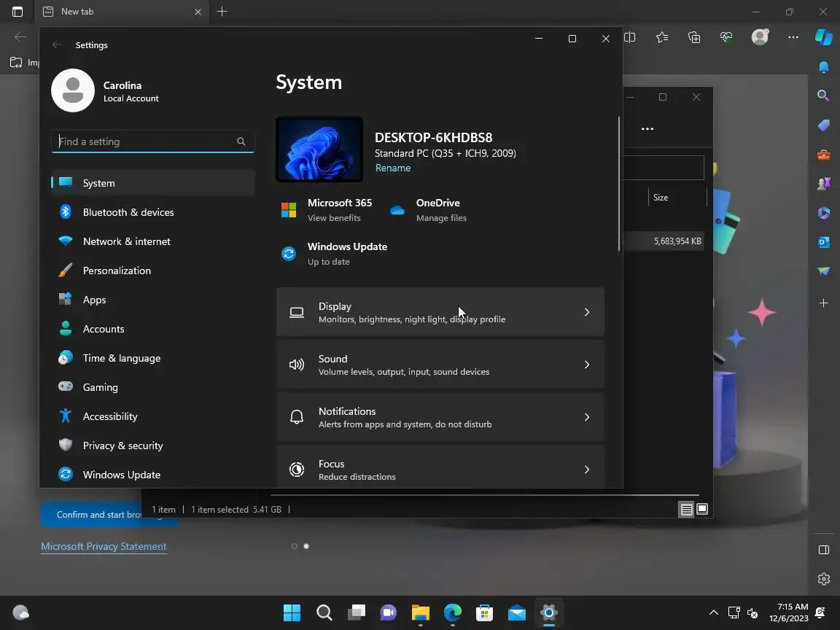
Task: Open Outlook in Edge sidebar
Action: pos(824,242)
